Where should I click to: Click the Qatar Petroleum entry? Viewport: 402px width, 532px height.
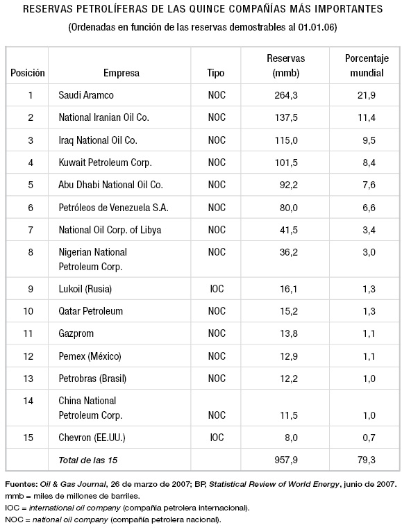(x=90, y=311)
